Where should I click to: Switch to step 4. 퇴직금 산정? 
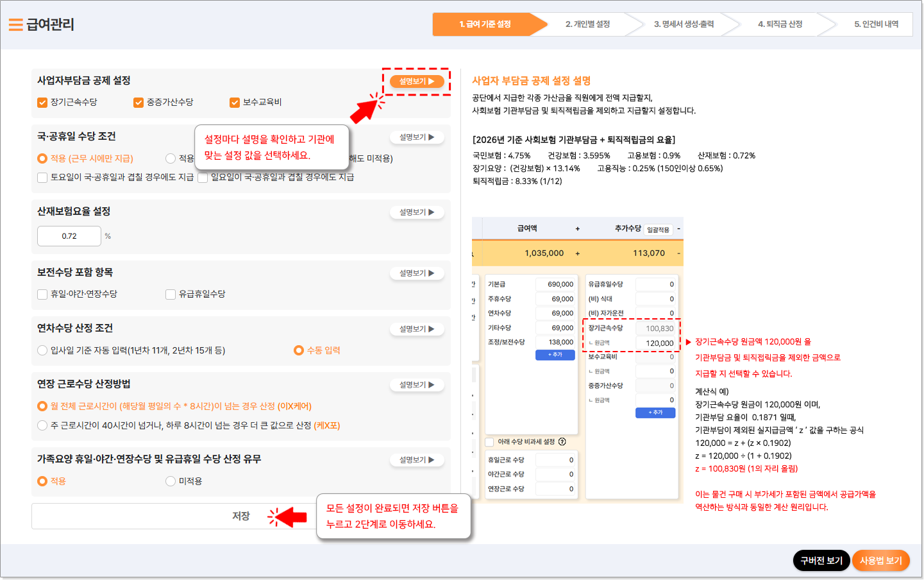pos(780,24)
